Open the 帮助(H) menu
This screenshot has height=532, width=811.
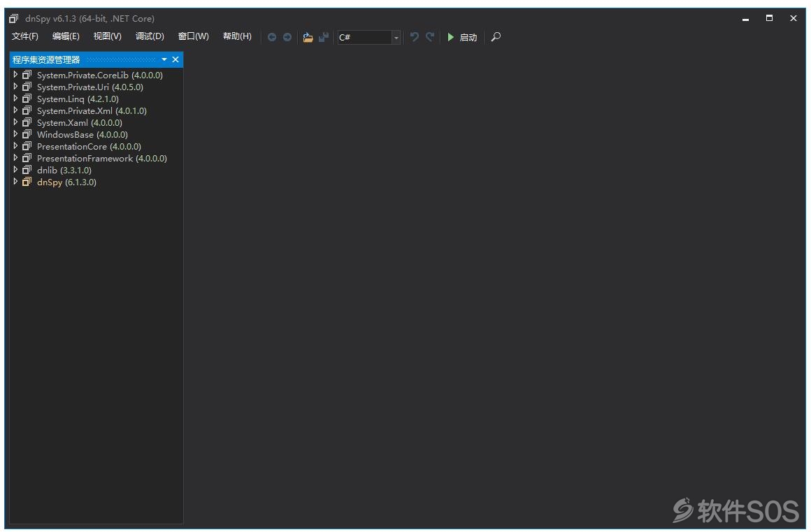pyautogui.click(x=237, y=36)
